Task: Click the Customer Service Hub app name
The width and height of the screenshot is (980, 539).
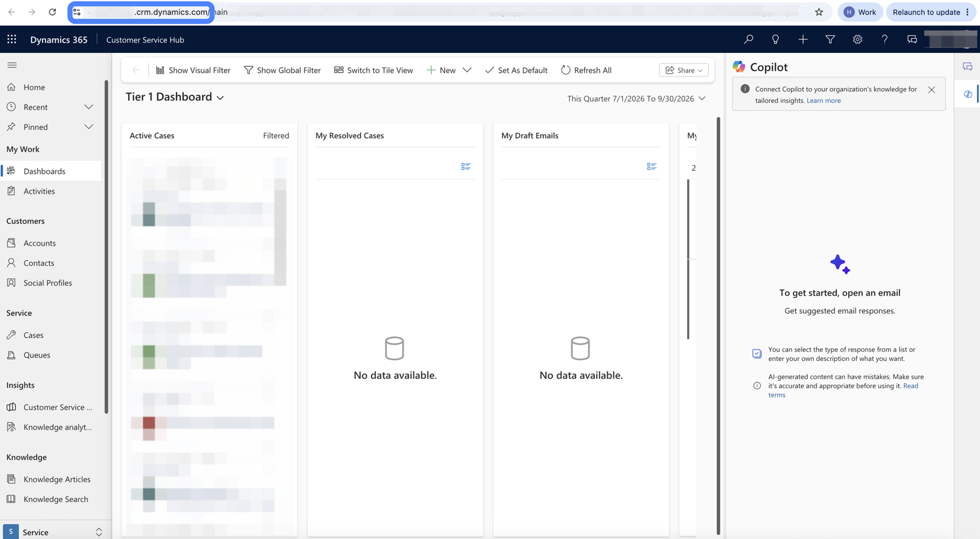Action: tap(145, 39)
